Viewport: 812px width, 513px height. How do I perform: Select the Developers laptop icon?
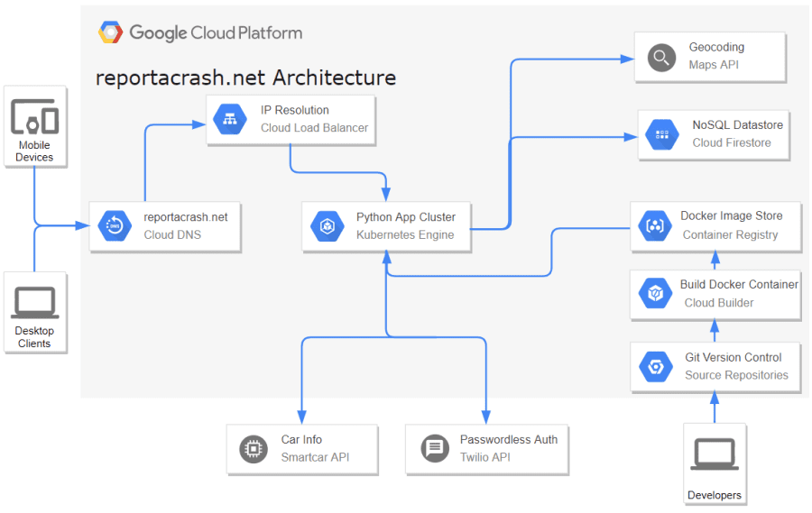tap(715, 454)
